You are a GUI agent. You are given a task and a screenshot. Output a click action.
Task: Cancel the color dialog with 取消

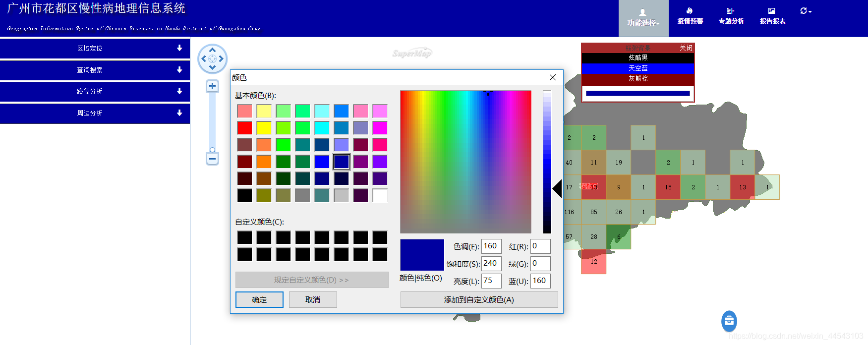point(313,299)
